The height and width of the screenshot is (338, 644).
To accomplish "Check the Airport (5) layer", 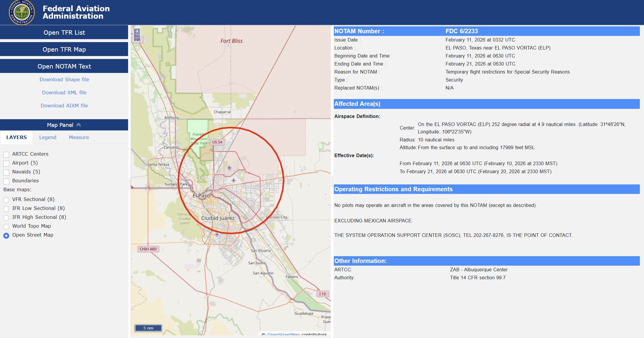I will point(6,163).
